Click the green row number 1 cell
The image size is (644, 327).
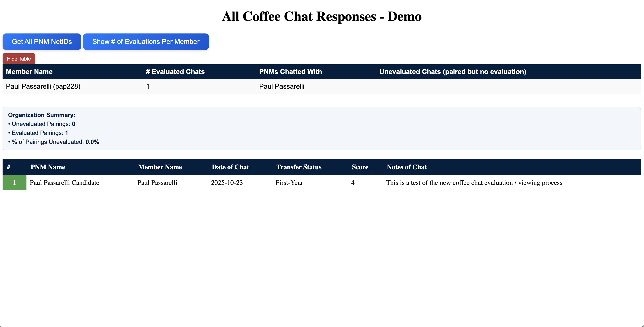(x=15, y=183)
